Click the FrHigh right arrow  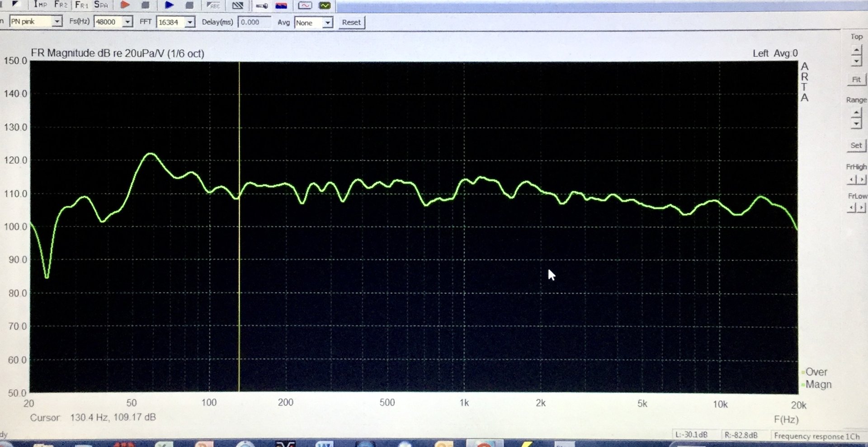click(x=861, y=179)
